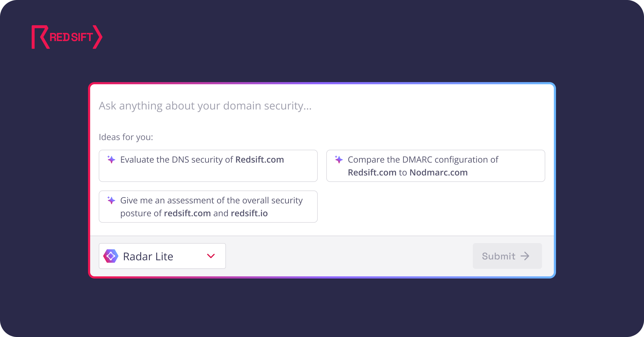Click the "Ideas for you:" label
Image resolution: width=644 pixels, height=337 pixels.
point(126,137)
